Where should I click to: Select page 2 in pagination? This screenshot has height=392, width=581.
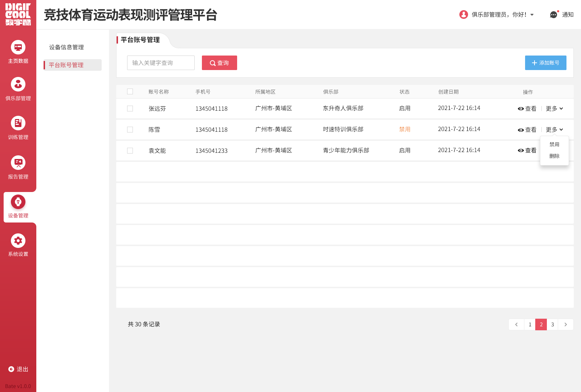click(x=541, y=324)
